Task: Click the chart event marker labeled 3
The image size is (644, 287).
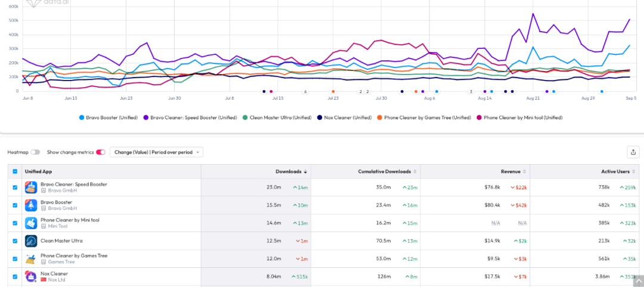Action: [x=471, y=92]
